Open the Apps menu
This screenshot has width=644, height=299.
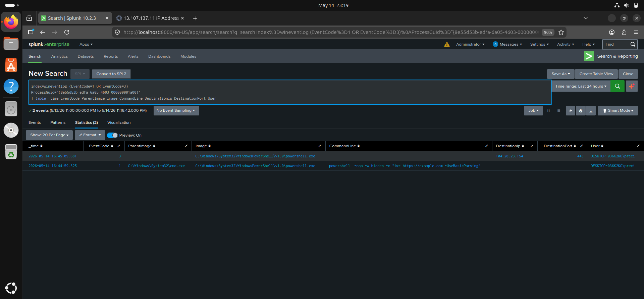point(86,44)
